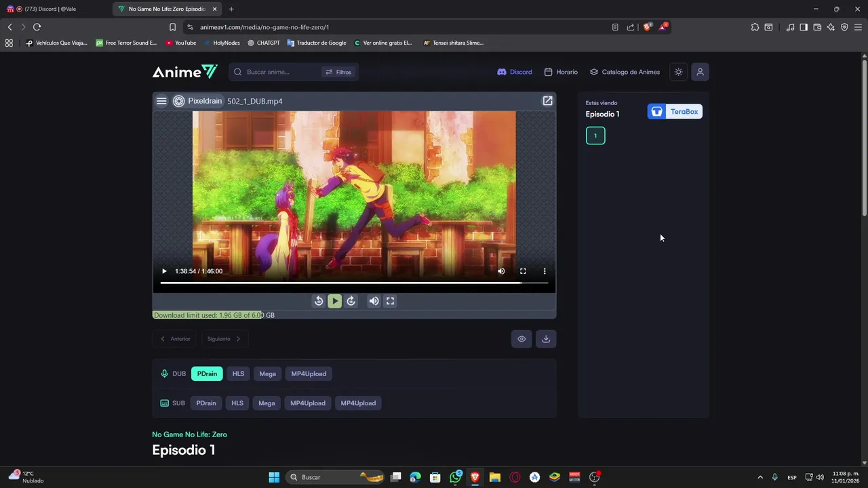Open the user account icon
This screenshot has height=488, width=868.
click(x=700, y=72)
